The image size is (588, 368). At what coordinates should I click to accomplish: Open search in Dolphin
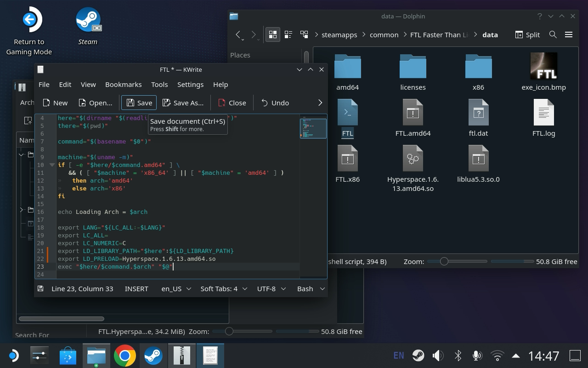tap(553, 34)
